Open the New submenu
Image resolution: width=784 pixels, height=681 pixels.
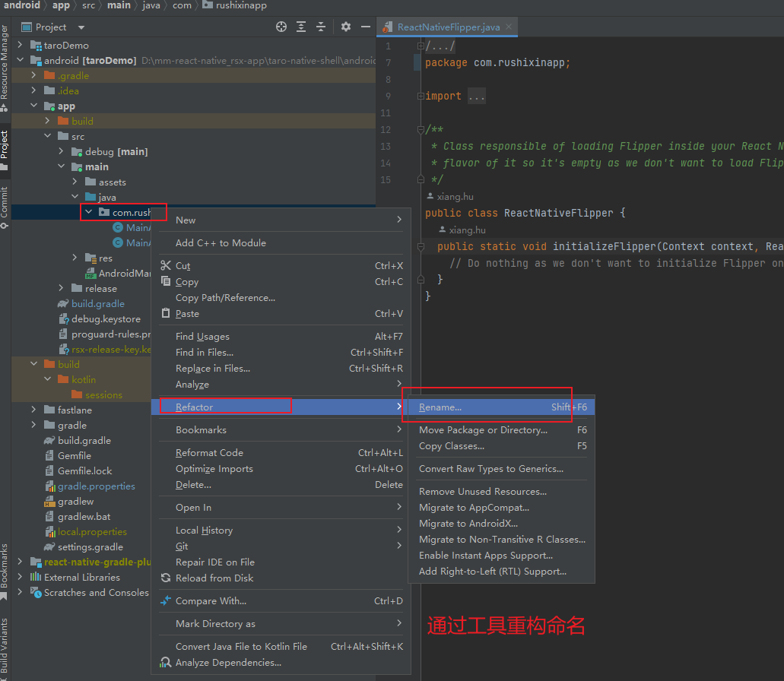(281, 220)
